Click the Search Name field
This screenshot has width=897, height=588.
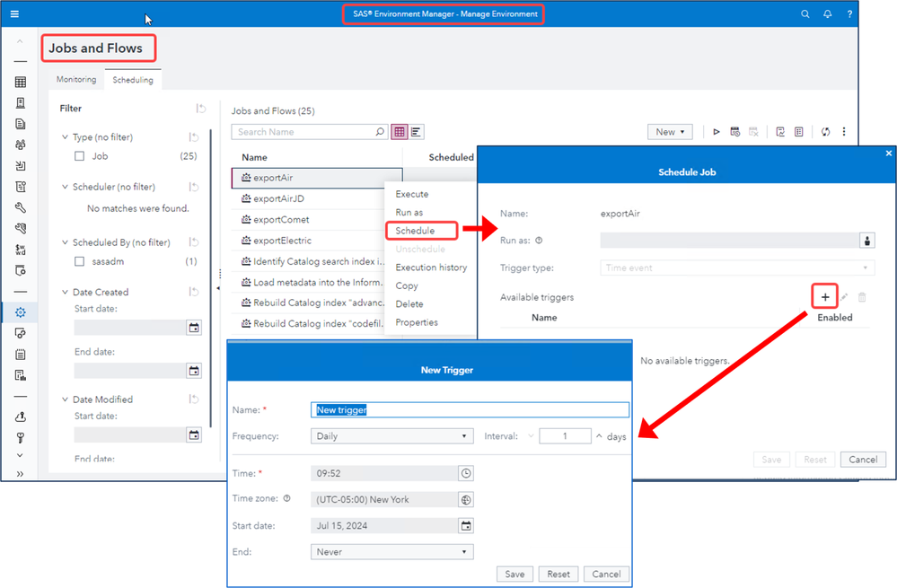click(310, 132)
